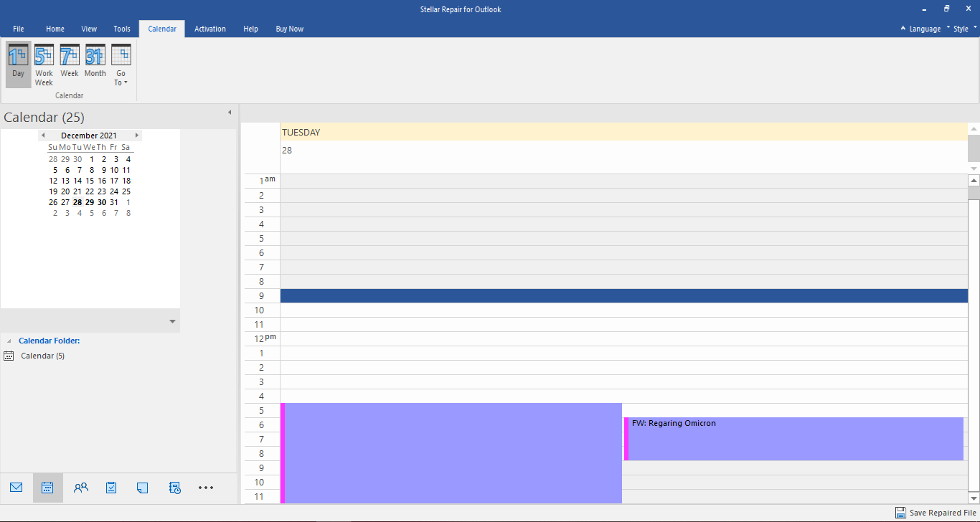The width and height of the screenshot is (980, 522).
Task: Open the Language dropdown
Action: 925,29
